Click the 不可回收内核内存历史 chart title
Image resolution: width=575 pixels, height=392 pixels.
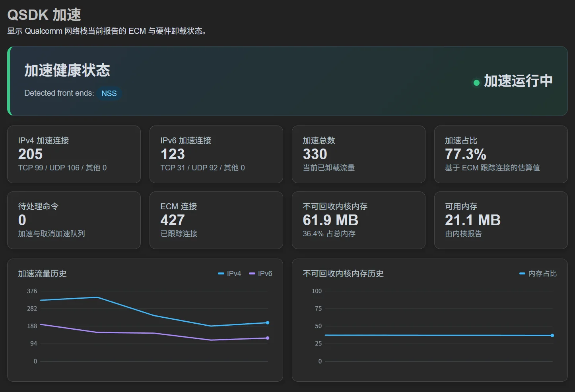[343, 274]
